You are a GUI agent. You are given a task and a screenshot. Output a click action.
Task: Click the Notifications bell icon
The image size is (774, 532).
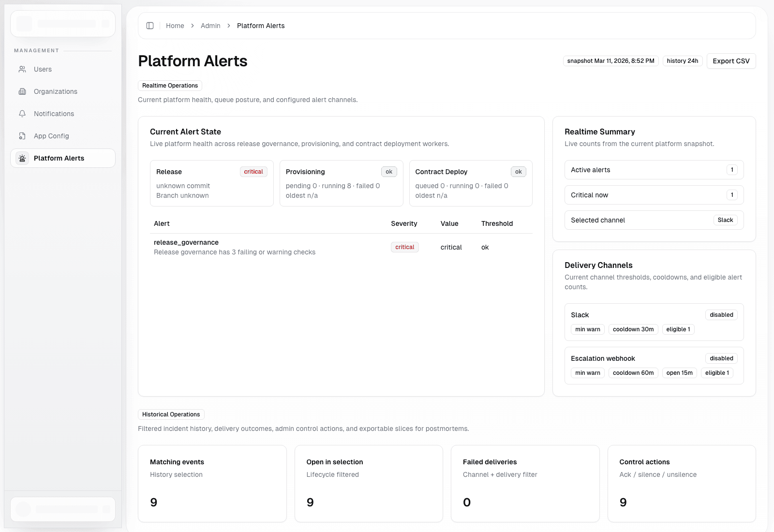click(22, 114)
